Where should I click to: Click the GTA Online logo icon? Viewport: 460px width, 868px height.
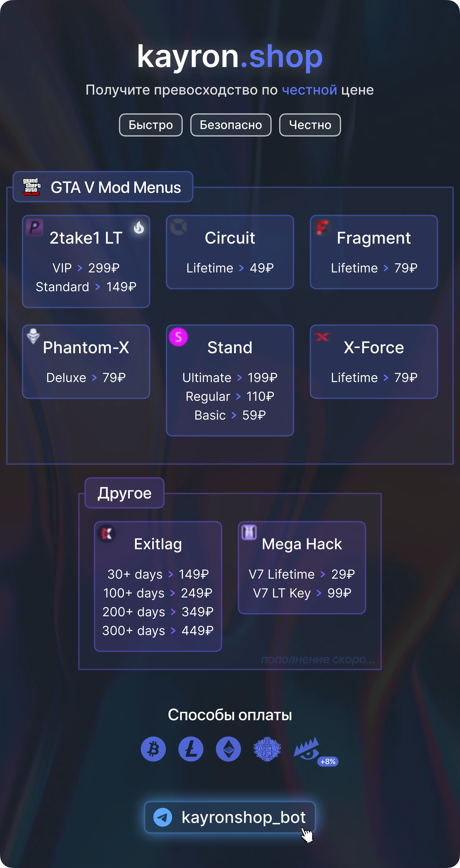tap(31, 187)
